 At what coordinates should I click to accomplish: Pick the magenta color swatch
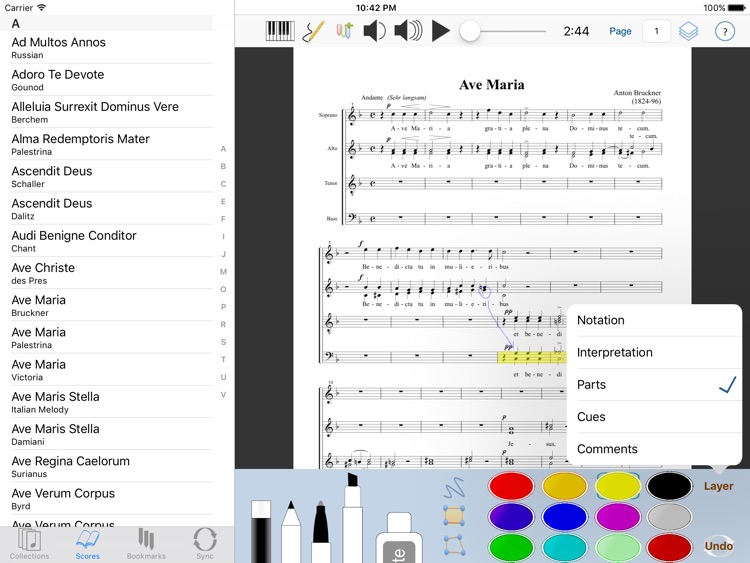pos(618,517)
